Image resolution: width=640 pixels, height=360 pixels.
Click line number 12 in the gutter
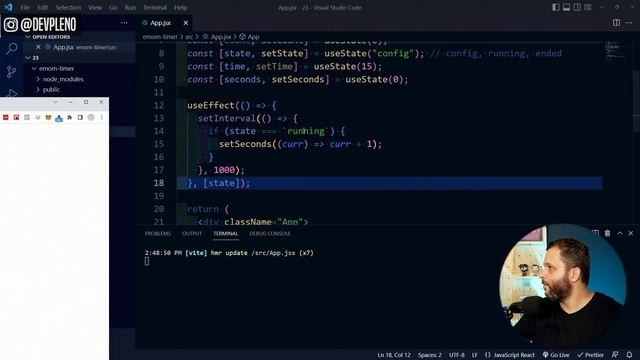point(159,105)
